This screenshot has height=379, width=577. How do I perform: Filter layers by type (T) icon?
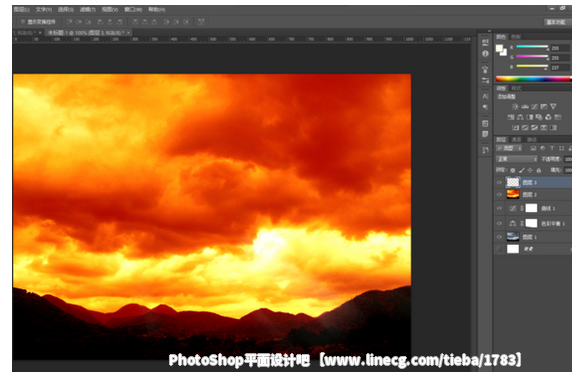coord(552,148)
